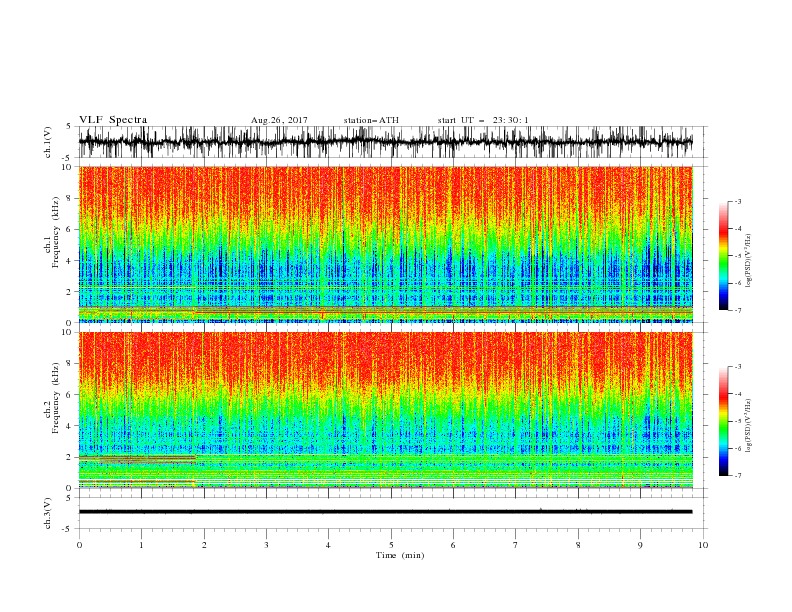This screenshot has height=612, width=792.
Task: Click the "-7" value on ch.2 colorbar
Action: coord(737,476)
